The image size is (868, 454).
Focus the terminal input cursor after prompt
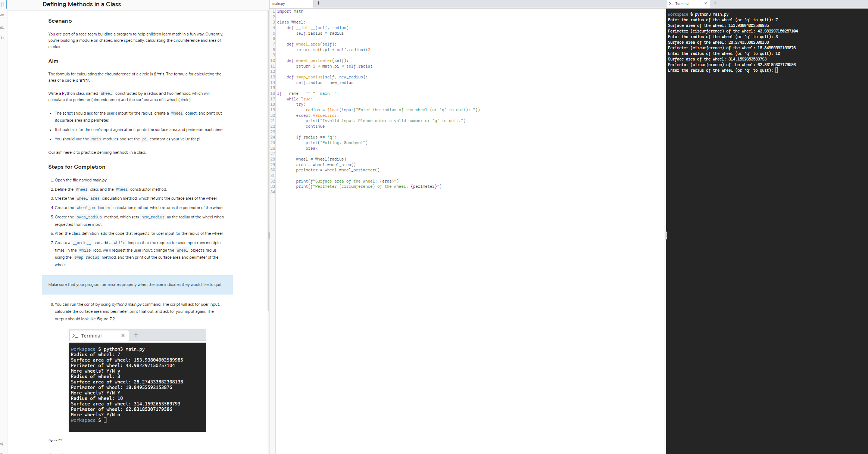[x=777, y=70]
